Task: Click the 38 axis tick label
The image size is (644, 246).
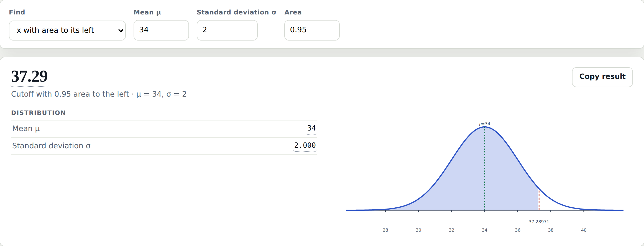Action: point(551,230)
